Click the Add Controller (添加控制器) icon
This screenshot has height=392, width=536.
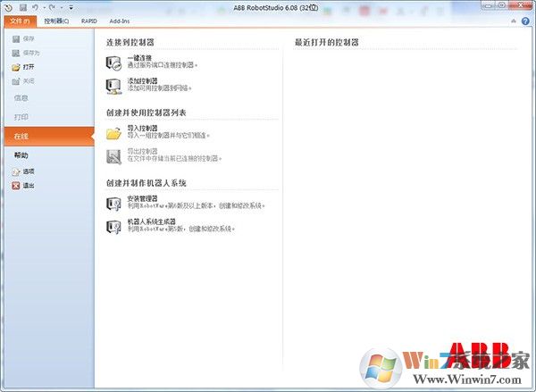[x=113, y=86]
